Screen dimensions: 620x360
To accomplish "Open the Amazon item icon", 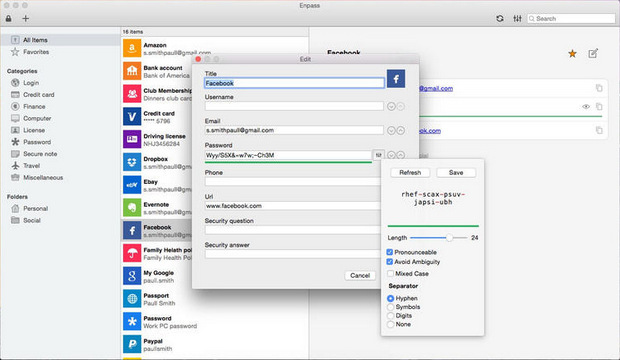I will pos(132,49).
